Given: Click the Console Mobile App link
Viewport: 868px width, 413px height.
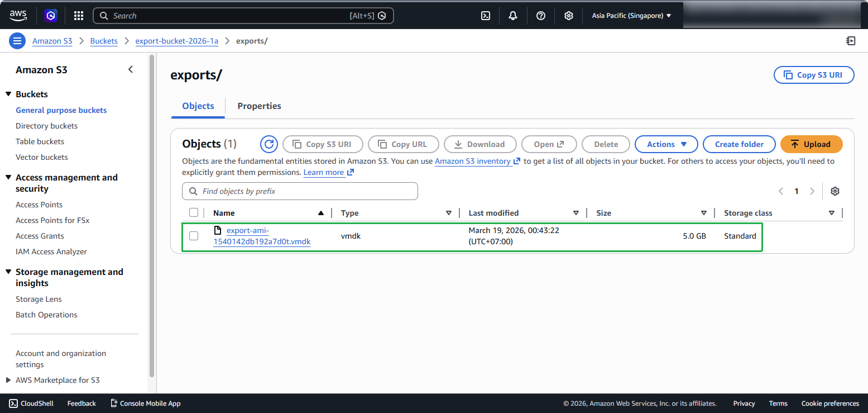Looking at the screenshot, I should click(x=145, y=403).
